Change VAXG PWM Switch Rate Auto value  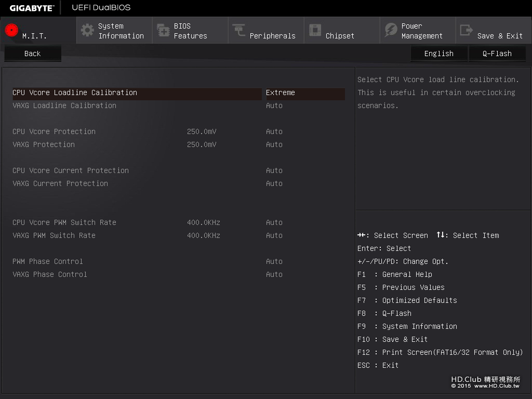click(274, 235)
